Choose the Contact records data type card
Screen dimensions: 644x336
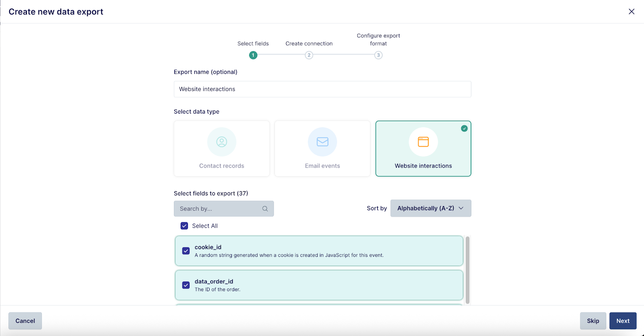pos(222,149)
